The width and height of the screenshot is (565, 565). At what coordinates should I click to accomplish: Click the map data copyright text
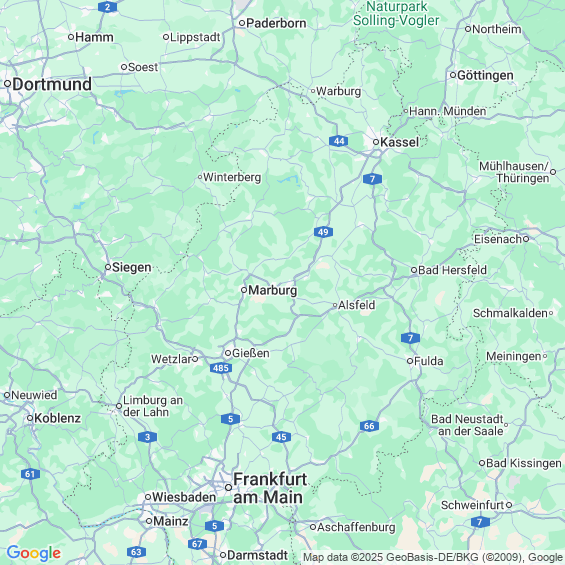tap(433, 557)
